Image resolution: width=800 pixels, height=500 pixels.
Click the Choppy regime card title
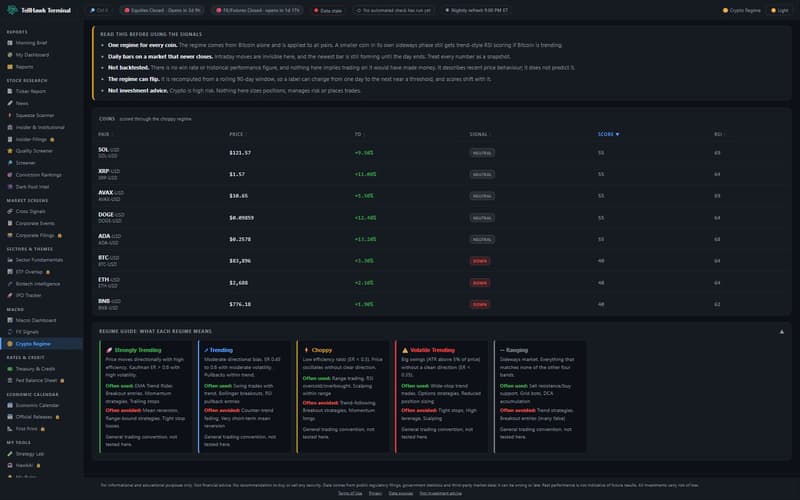pyautogui.click(x=318, y=350)
